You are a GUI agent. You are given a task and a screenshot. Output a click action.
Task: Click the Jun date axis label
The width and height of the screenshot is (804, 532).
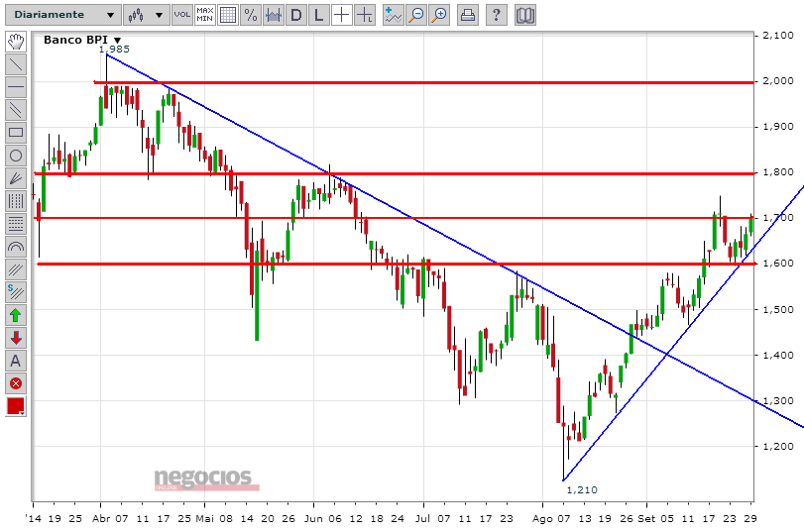click(x=313, y=519)
